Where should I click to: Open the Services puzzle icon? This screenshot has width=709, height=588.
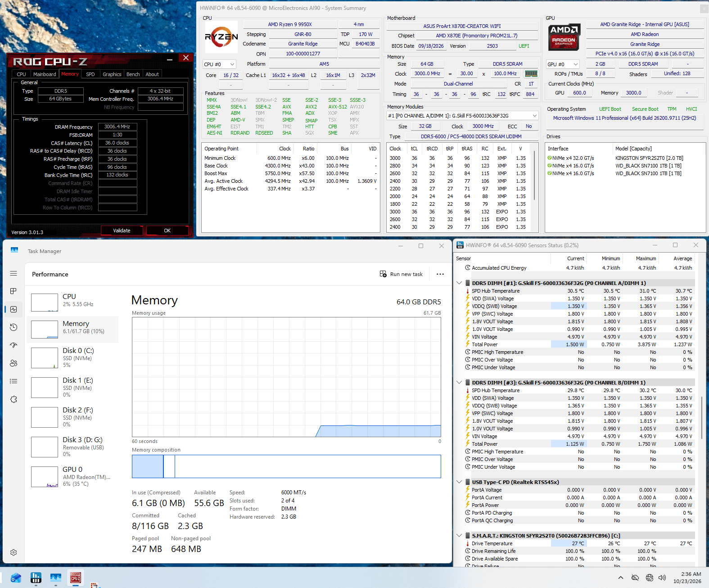coord(14,399)
